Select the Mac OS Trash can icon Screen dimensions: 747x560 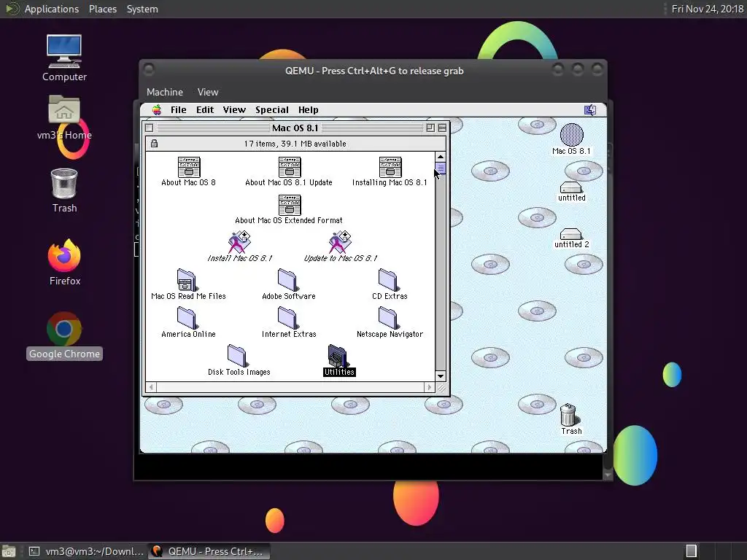(568, 415)
